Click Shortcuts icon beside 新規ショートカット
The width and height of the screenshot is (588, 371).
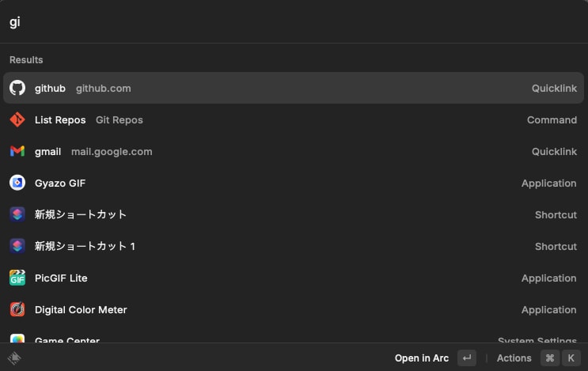click(x=17, y=214)
